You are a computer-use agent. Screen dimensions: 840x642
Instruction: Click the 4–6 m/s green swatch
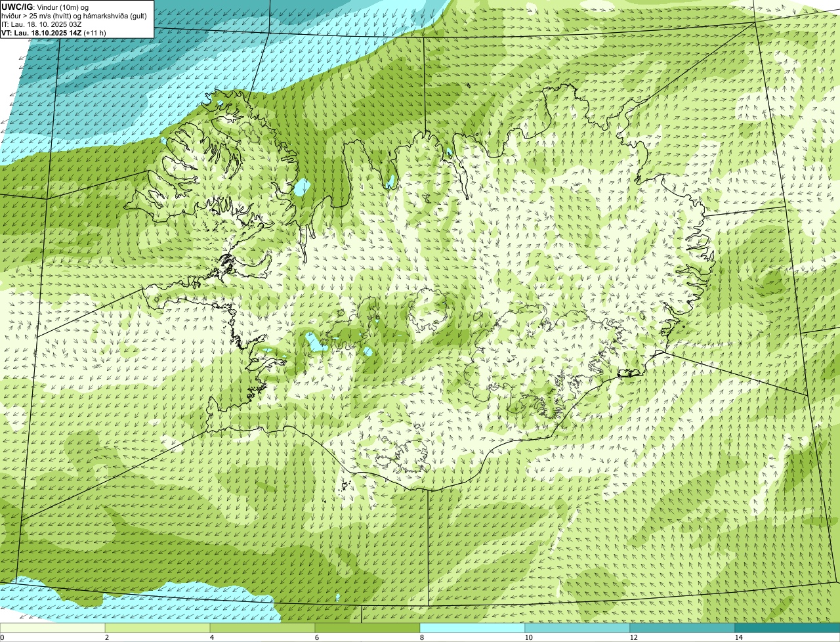click(x=262, y=628)
